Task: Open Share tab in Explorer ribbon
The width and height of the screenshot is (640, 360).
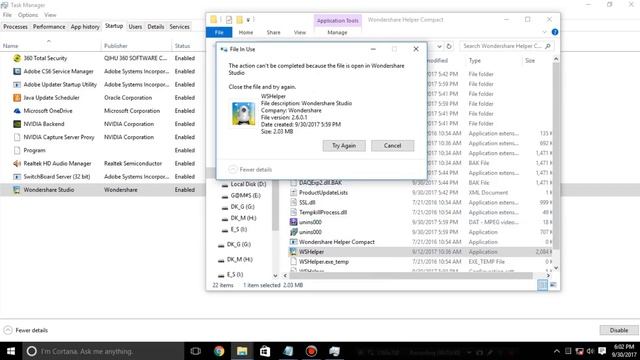Action: tap(273, 32)
